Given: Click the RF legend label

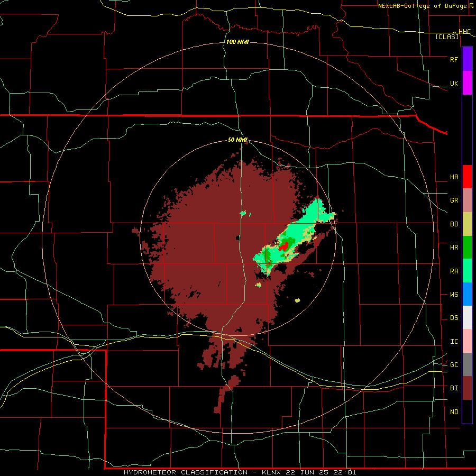Looking at the screenshot, I should (x=454, y=59).
